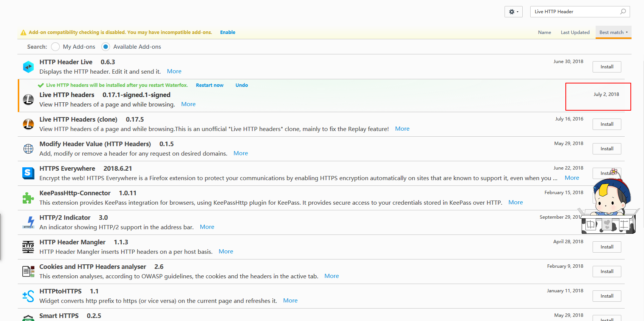The image size is (644, 321).
Task: Install Live HTTP Headers (clone)
Action: (x=607, y=124)
